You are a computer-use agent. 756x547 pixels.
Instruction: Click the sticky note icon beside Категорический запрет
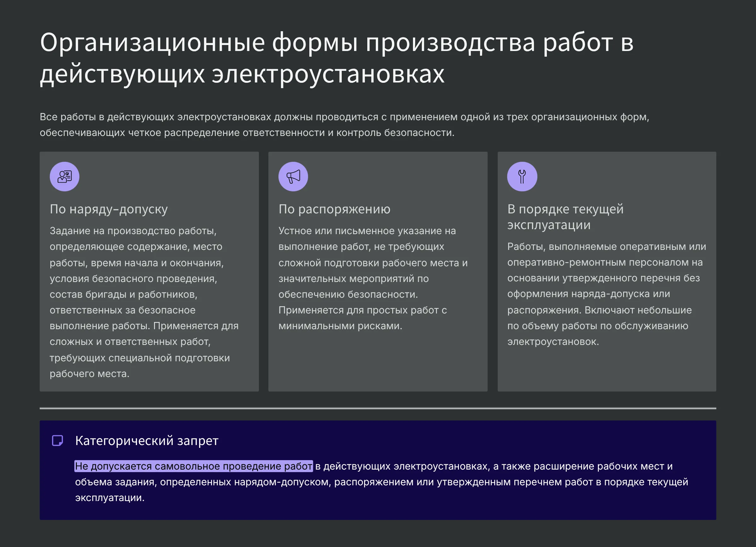coord(57,440)
